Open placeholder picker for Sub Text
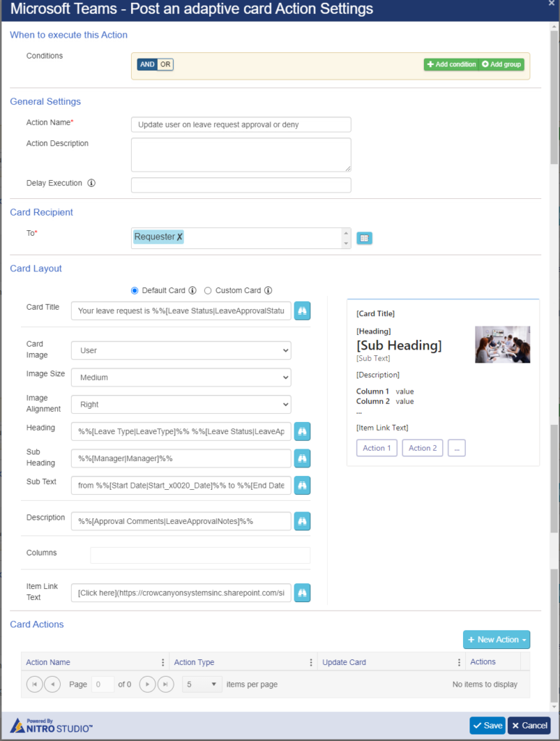 (x=302, y=485)
